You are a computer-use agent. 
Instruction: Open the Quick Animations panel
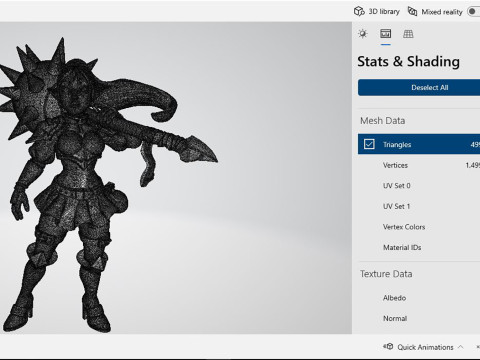pyautogui.click(x=423, y=347)
